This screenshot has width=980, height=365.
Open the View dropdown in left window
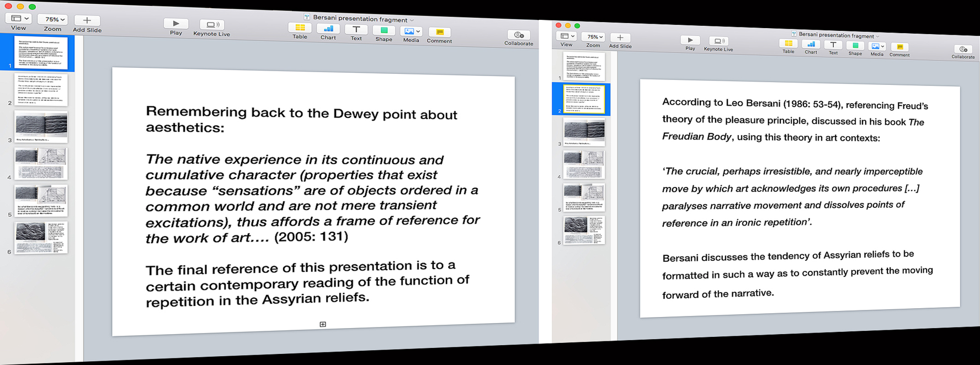[19, 18]
